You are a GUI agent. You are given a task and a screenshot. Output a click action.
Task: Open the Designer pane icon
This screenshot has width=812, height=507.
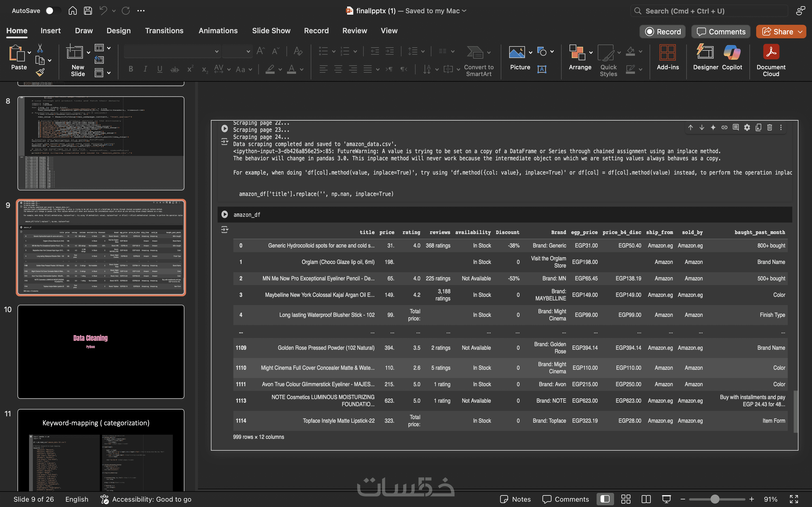point(705,53)
